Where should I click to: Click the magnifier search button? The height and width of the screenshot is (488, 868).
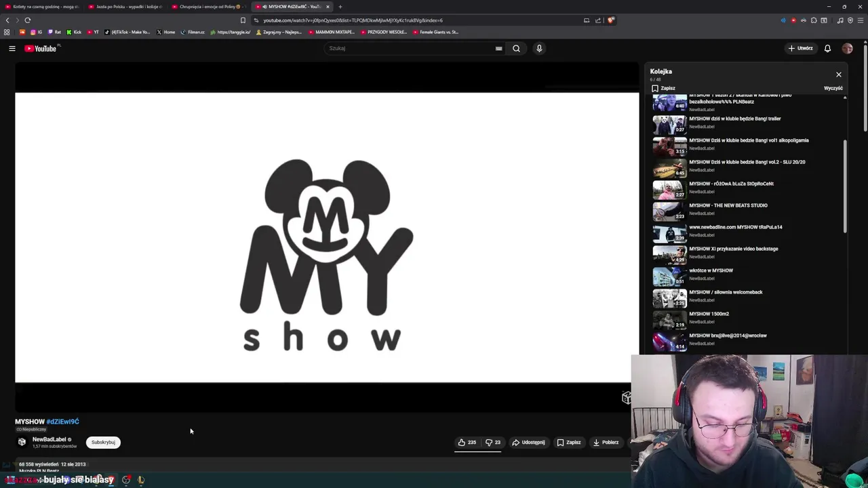(x=516, y=48)
